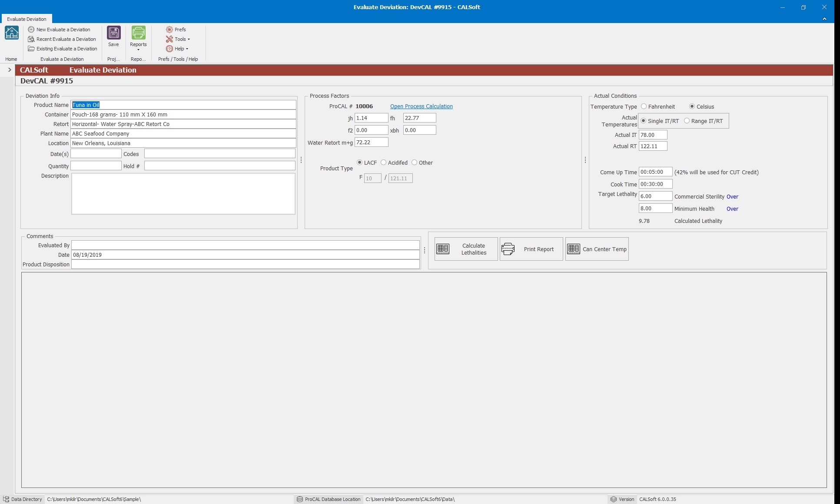
Task: Click the Location field
Action: (x=183, y=143)
